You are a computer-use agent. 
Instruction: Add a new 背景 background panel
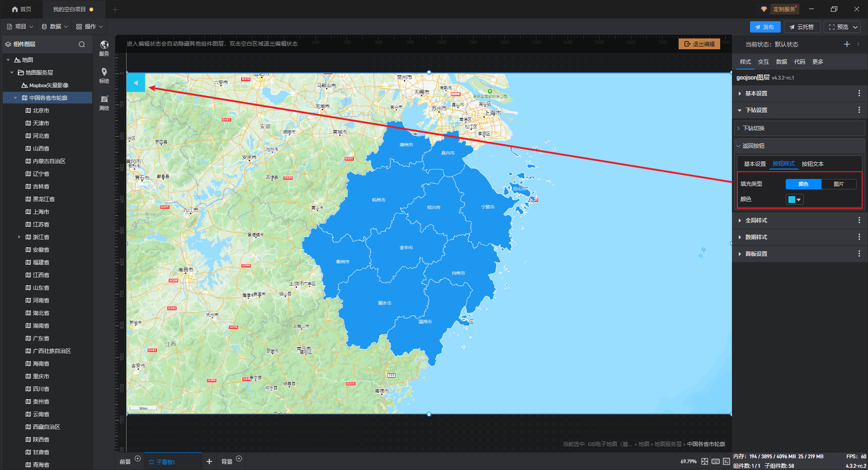pos(239,459)
